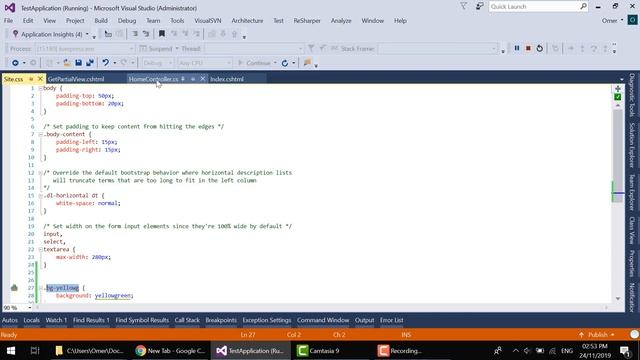The height and width of the screenshot is (360, 640).
Task: Click the ReSharper action icon beside line 27
Action: coord(14,288)
